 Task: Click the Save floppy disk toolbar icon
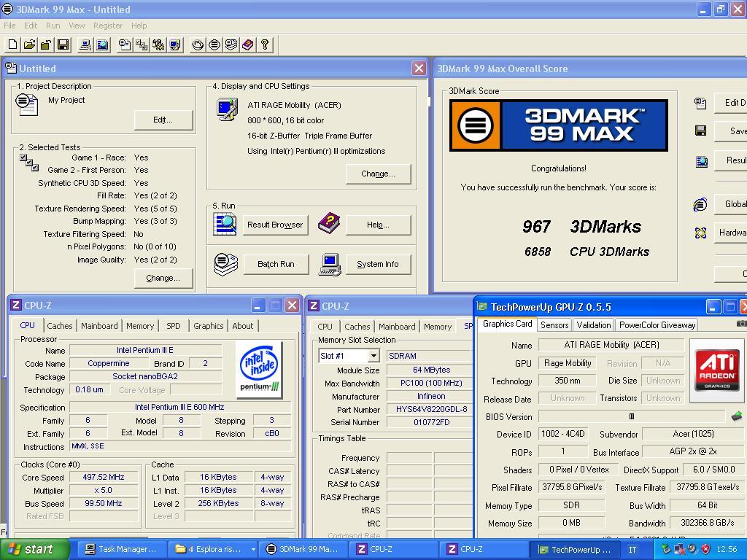pyautogui.click(x=63, y=44)
